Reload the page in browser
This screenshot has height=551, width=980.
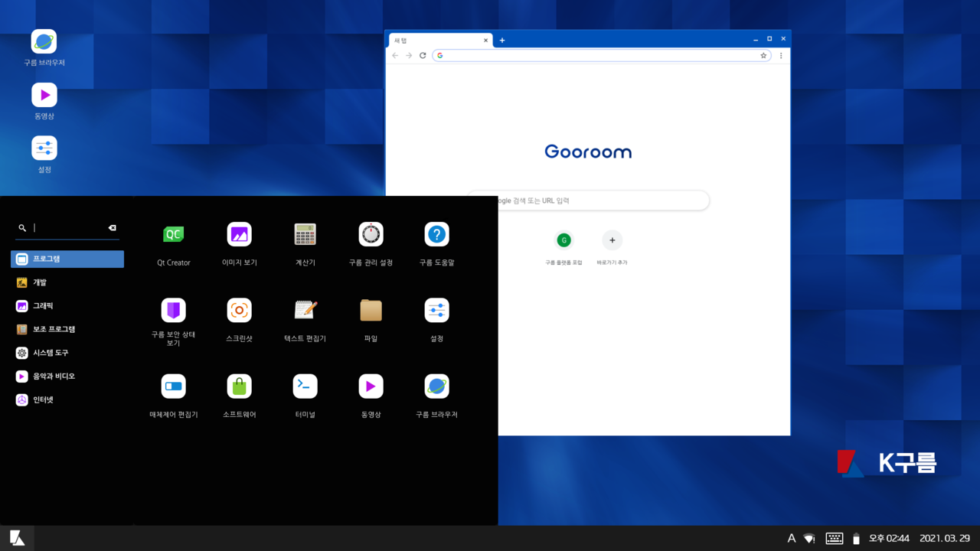click(423, 55)
